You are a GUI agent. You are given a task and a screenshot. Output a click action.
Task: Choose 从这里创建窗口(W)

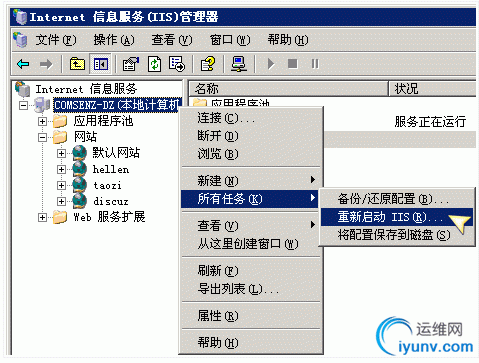(x=251, y=244)
